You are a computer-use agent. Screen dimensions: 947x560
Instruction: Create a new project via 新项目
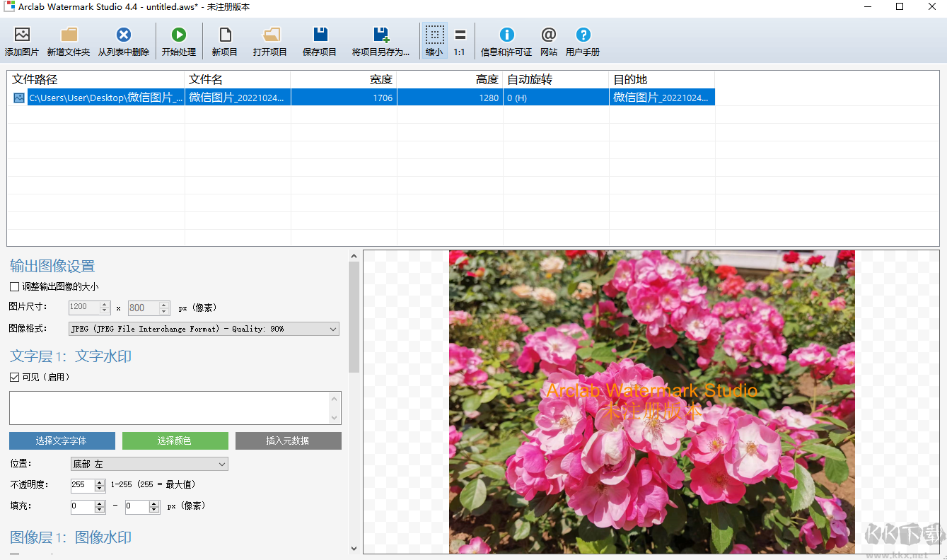tap(225, 35)
